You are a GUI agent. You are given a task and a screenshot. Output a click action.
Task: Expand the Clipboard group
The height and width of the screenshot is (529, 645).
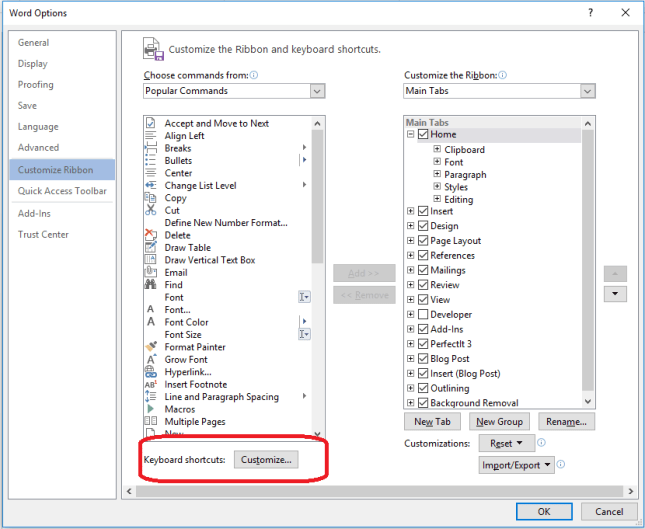pyautogui.click(x=437, y=149)
